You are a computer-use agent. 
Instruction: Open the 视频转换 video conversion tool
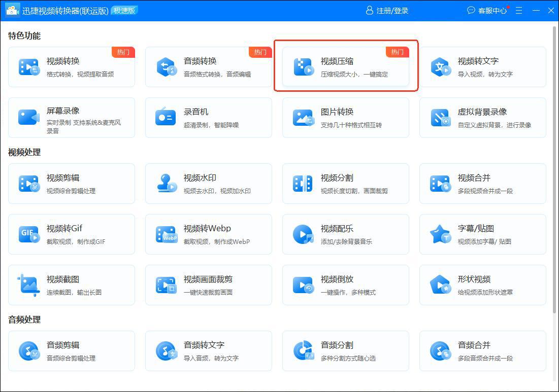pos(72,67)
